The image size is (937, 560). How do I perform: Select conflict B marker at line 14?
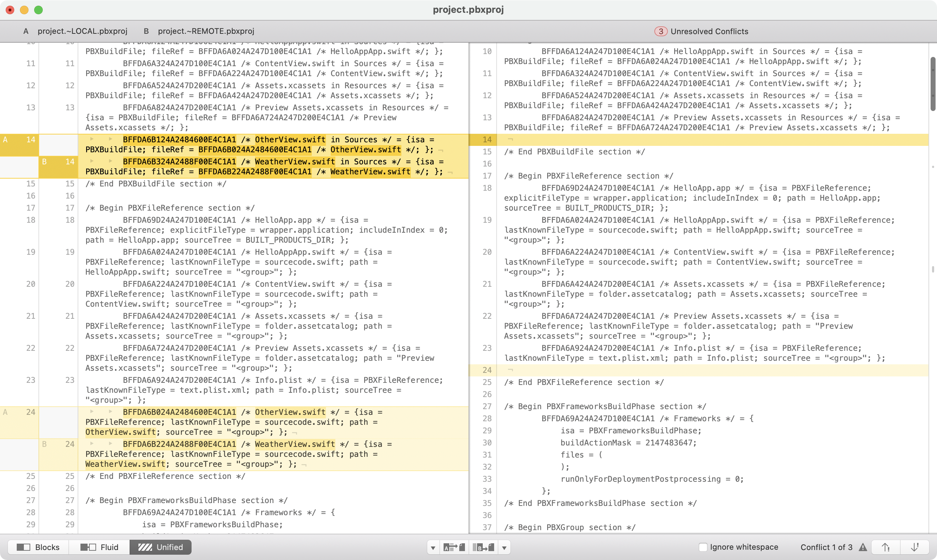point(58,167)
